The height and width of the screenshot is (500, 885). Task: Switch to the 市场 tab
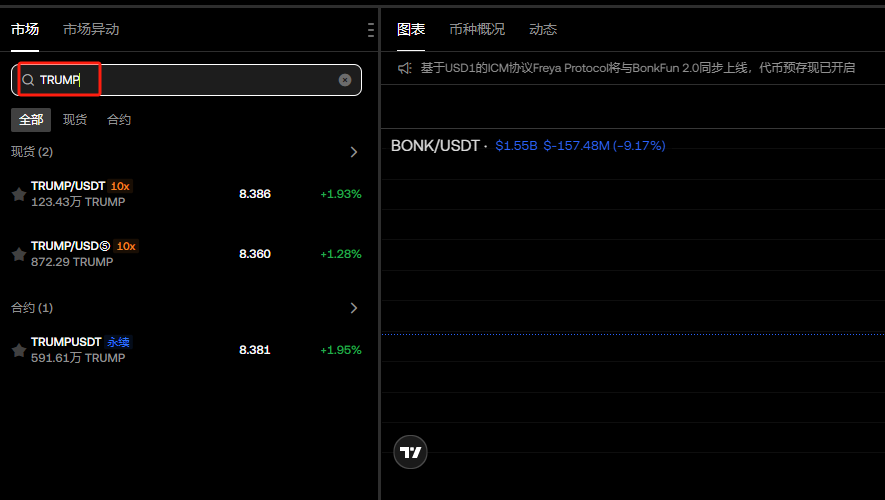(25, 29)
